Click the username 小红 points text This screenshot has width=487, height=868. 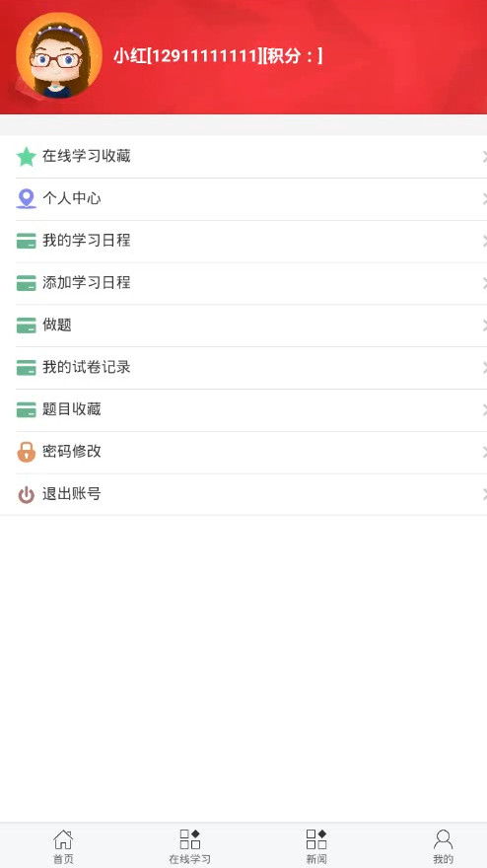point(218,55)
